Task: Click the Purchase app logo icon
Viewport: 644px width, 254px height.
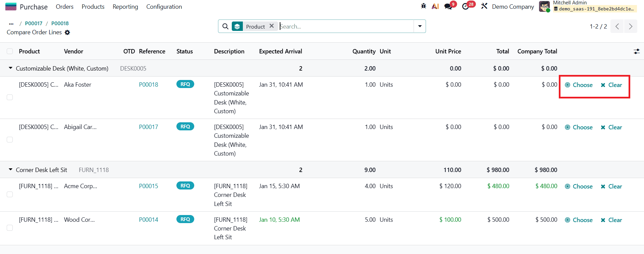Action: click(x=11, y=7)
